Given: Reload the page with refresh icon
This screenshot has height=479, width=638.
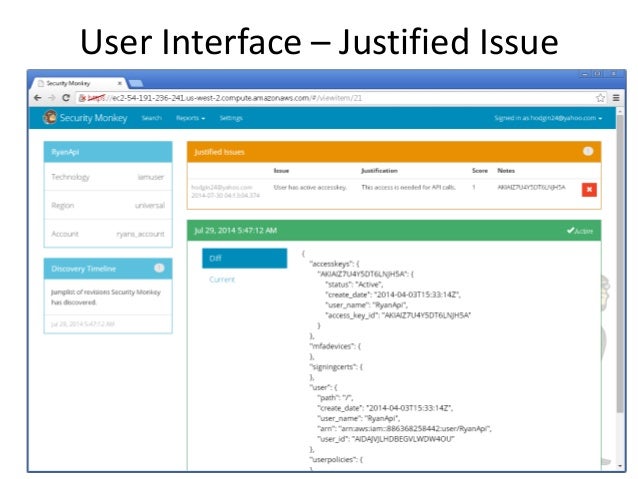Looking at the screenshot, I should click(66, 98).
